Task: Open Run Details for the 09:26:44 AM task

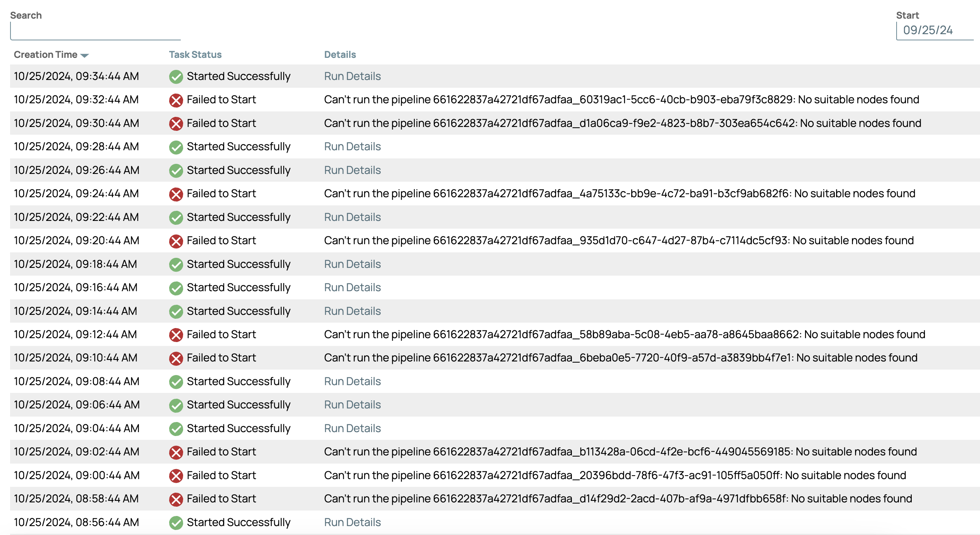Action: (x=352, y=170)
